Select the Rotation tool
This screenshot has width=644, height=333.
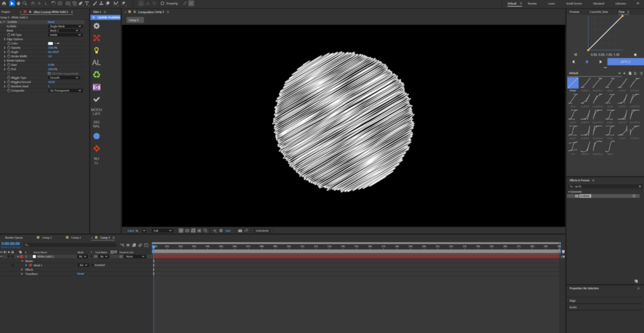[53, 3]
